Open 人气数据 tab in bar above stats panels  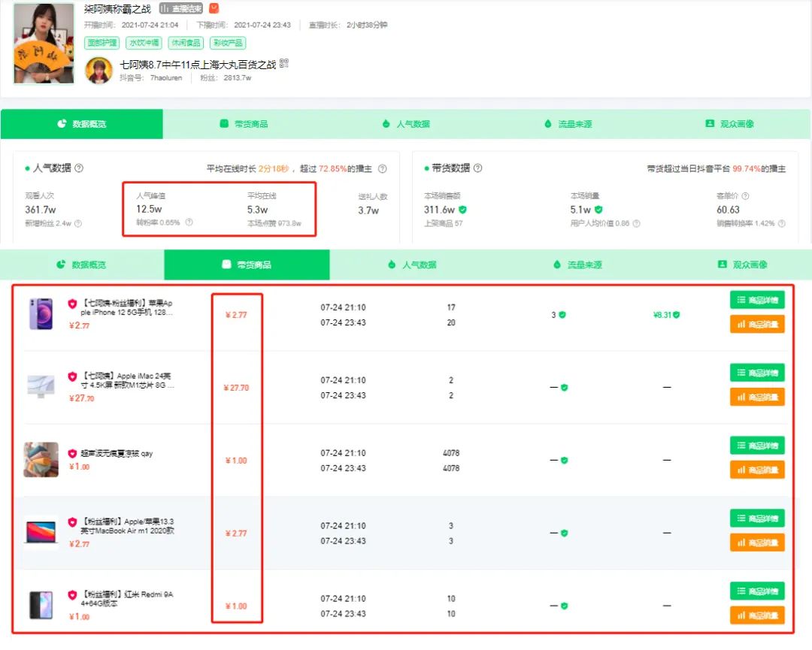click(x=406, y=124)
